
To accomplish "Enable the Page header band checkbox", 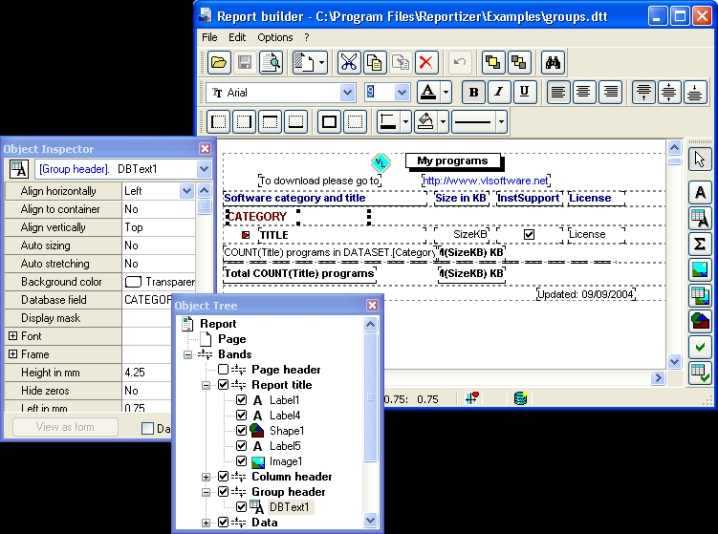I will [x=224, y=370].
